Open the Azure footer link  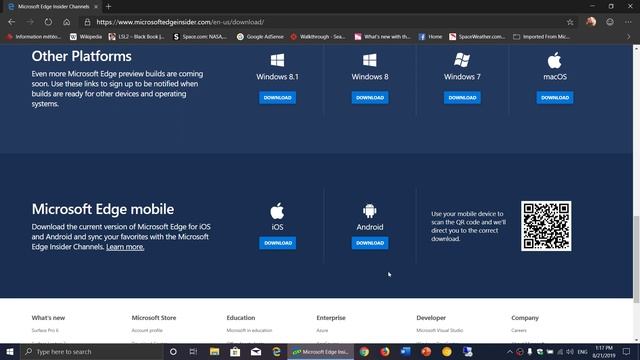click(322, 330)
